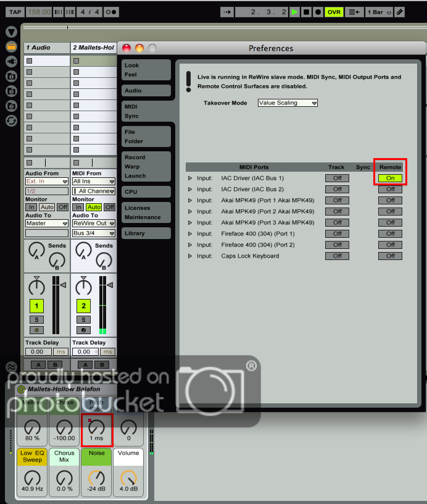Expand the IAC Driver (IAC Bus 1) input row
Image resolution: width=427 pixels, height=504 pixels.
coord(190,178)
